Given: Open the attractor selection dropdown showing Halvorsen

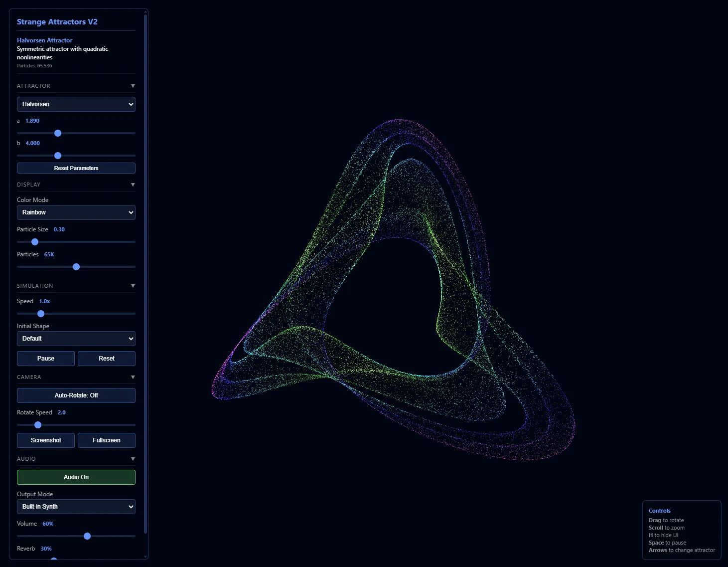Looking at the screenshot, I should click(76, 104).
